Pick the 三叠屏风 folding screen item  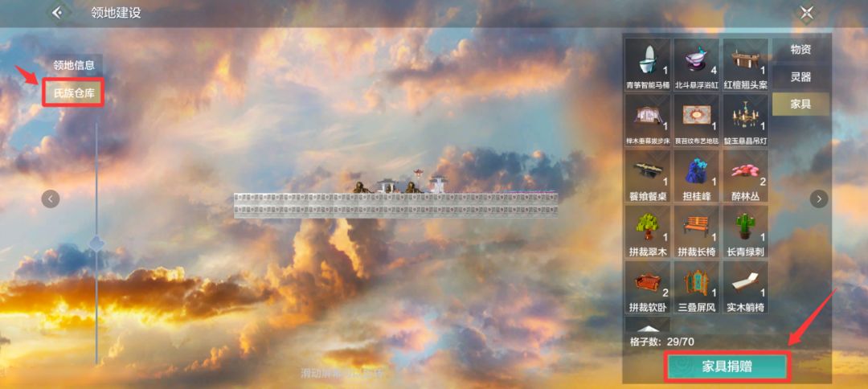click(696, 287)
